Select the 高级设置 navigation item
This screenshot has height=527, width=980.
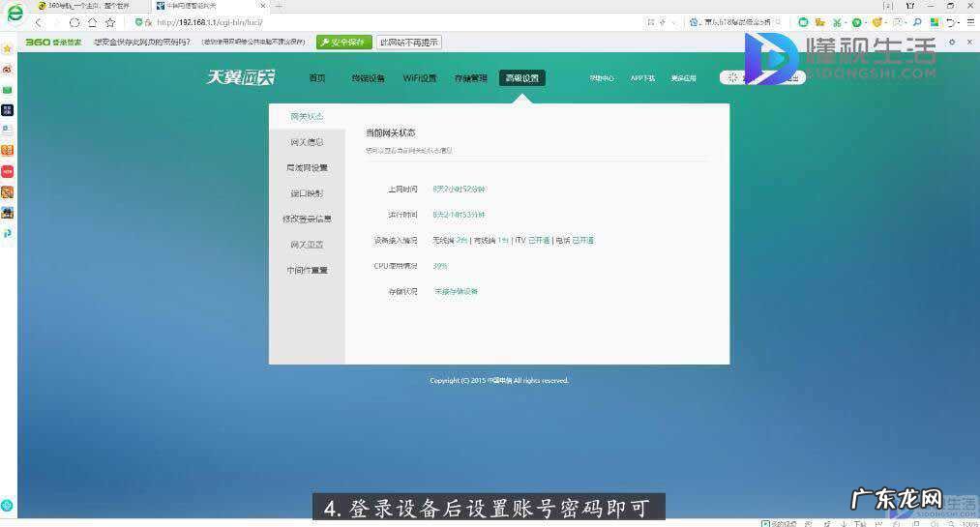(x=521, y=78)
